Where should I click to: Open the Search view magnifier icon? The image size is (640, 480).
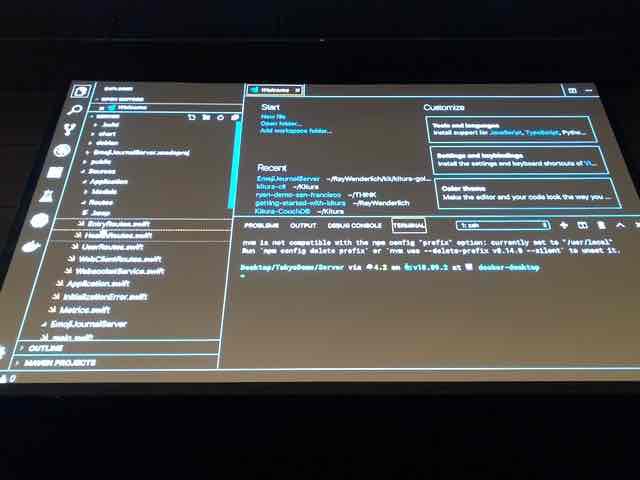pos(75,110)
